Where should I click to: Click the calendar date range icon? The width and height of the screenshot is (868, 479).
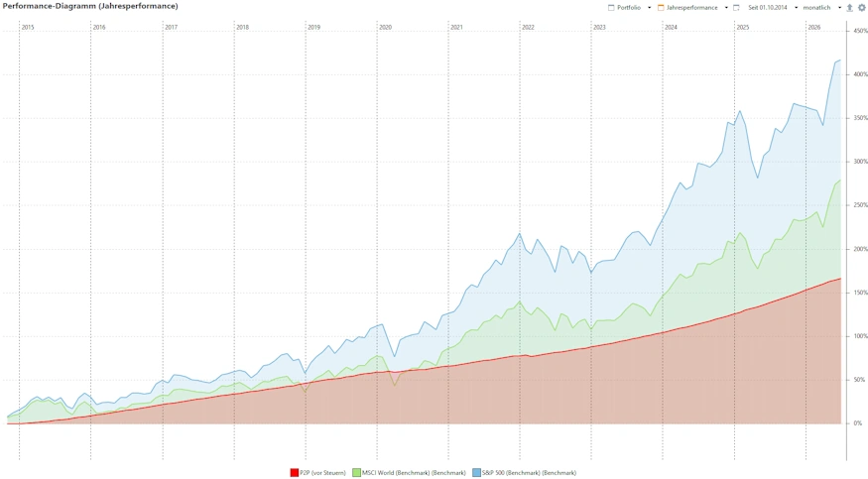(736, 8)
